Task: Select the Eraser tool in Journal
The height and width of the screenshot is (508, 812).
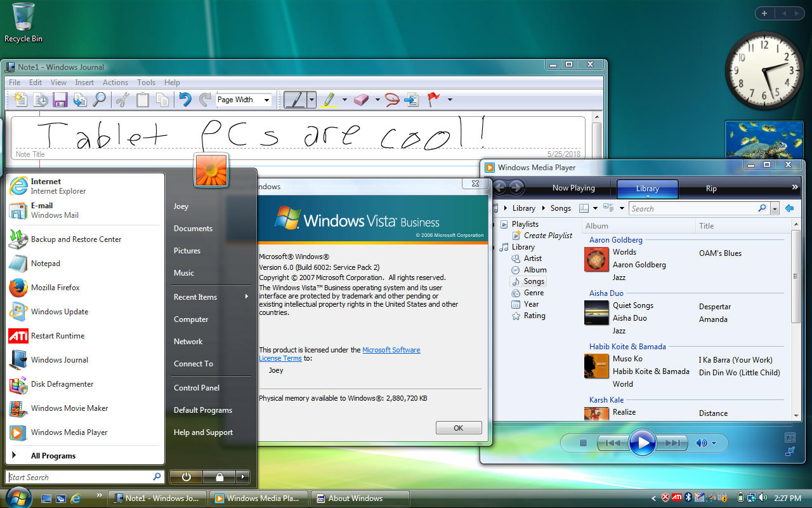Action: tap(361, 100)
